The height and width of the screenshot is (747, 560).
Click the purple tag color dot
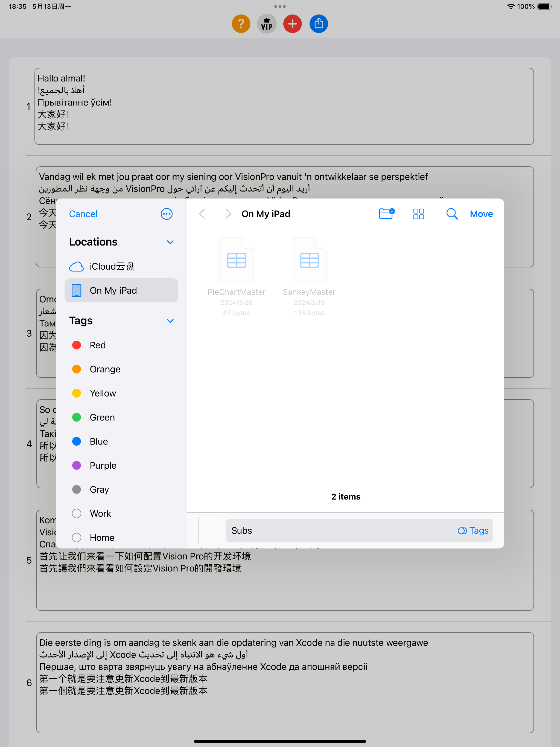tap(77, 465)
